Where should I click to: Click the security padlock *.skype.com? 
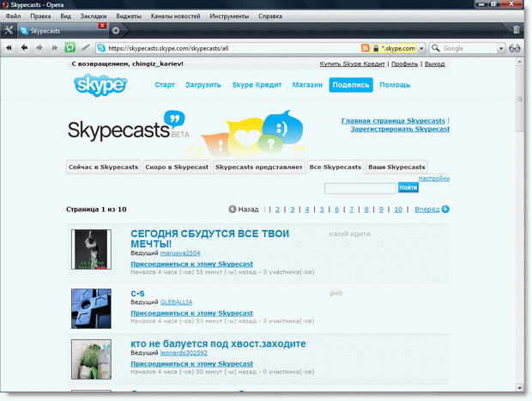(x=395, y=48)
